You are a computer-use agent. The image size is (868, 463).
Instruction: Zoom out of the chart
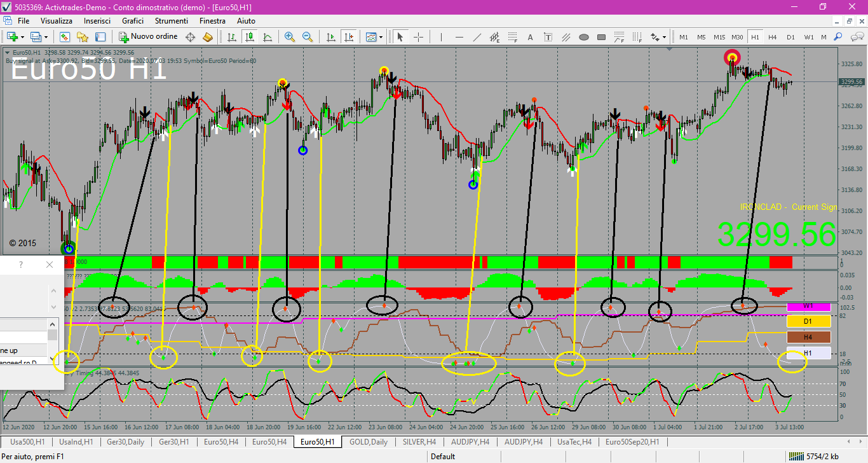[308, 37]
